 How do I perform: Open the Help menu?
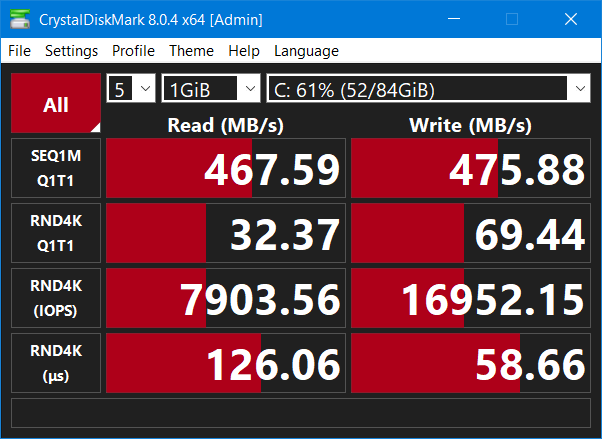coord(243,51)
